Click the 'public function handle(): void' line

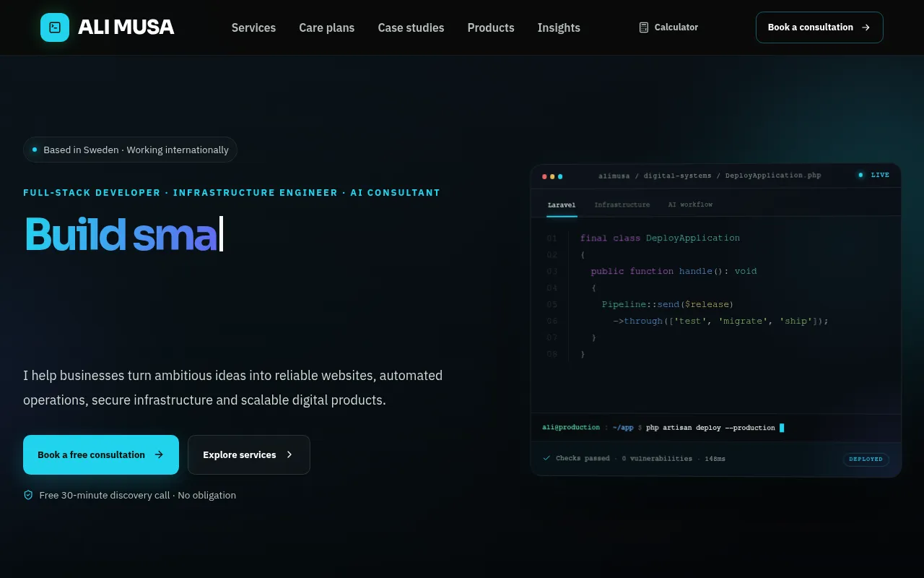[674, 271]
